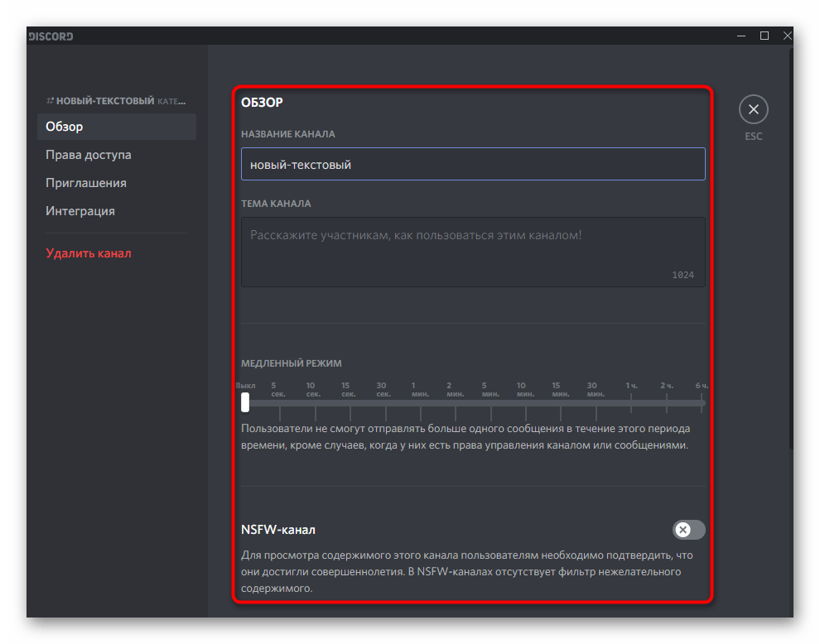
Task: Set slow mode slider to 2 мин.
Action: (456, 403)
